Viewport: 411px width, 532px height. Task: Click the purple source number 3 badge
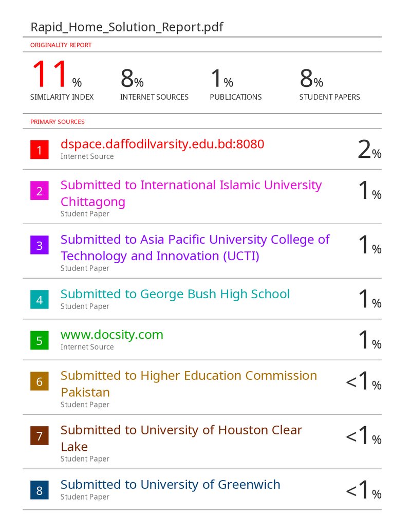(x=40, y=245)
